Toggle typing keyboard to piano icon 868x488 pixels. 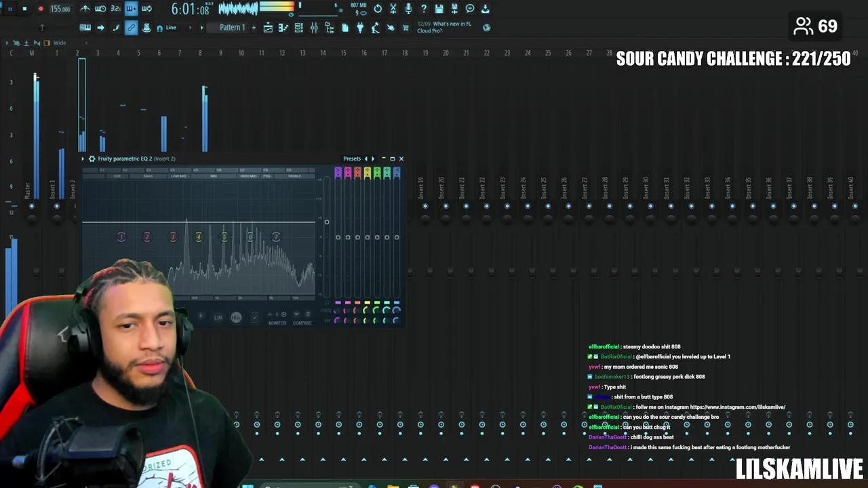click(x=85, y=28)
